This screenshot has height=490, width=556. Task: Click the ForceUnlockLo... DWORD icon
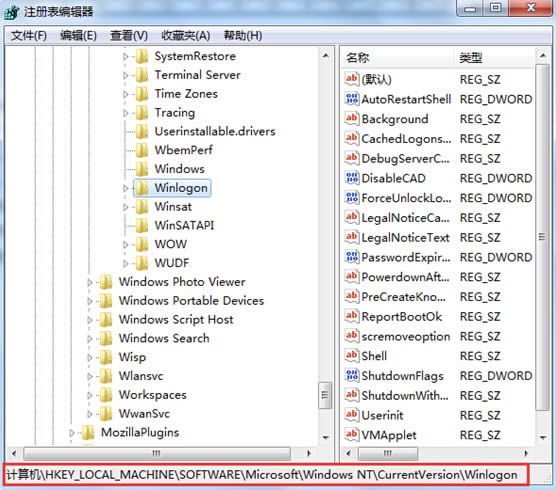(x=352, y=197)
